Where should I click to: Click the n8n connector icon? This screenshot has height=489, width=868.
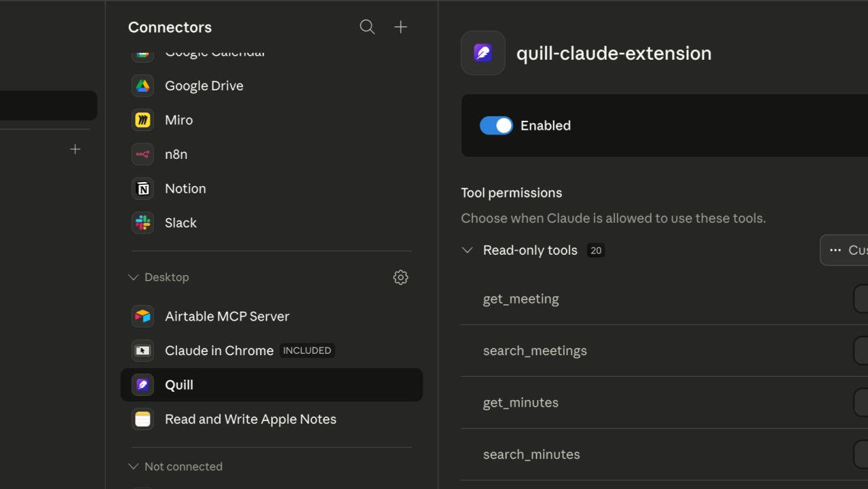click(x=143, y=154)
